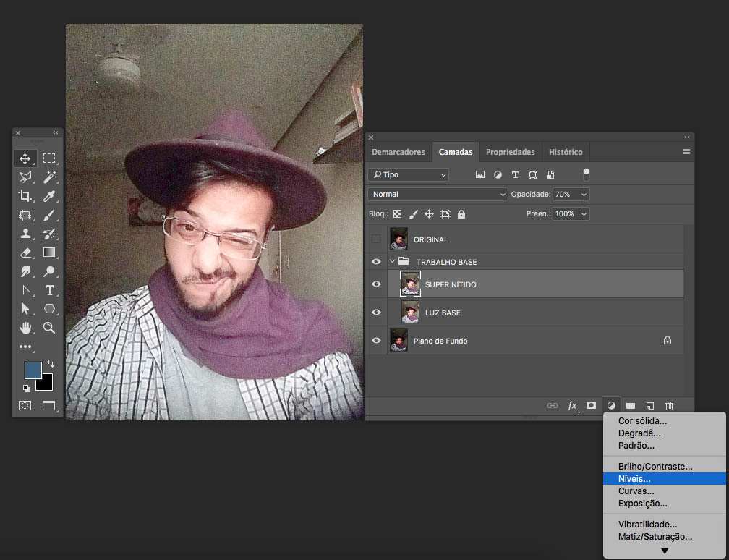
Task: Hide the Plano de Fundo layer
Action: 376,341
